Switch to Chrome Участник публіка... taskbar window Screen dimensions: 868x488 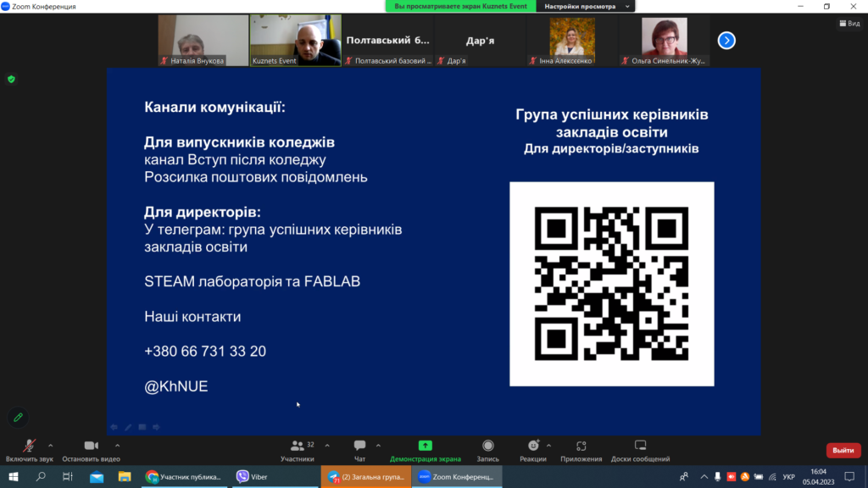[184, 476]
